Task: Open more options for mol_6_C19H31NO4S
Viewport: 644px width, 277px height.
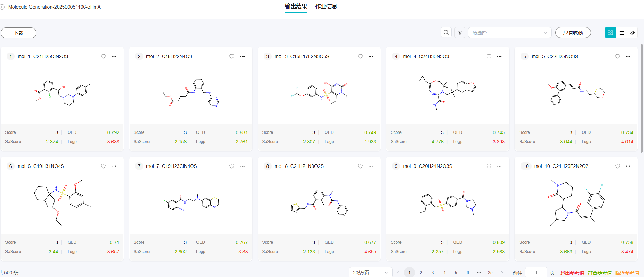Action: click(114, 166)
